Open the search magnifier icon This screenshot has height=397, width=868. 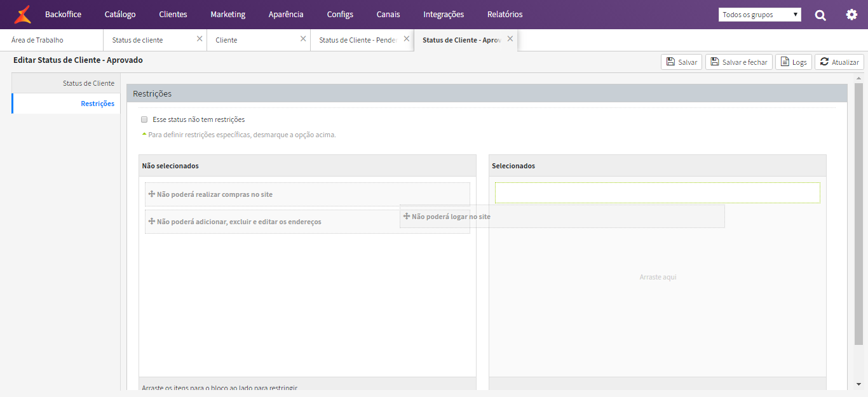point(820,15)
